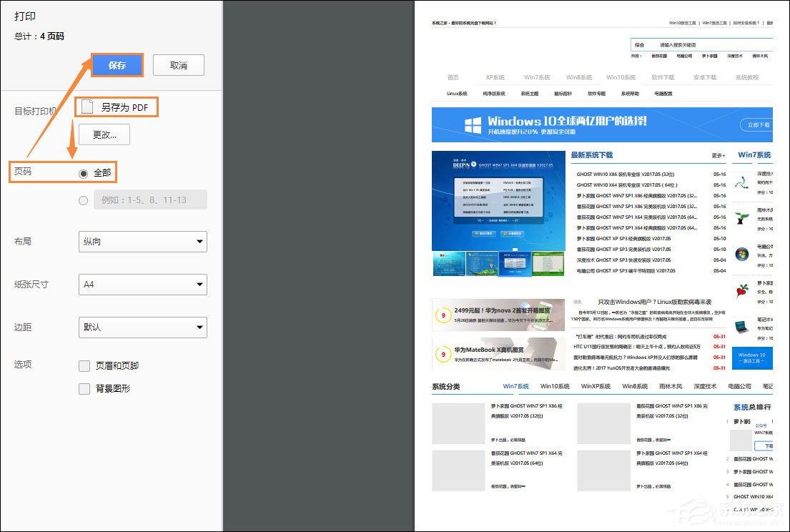Open the 边距 margins dropdown
The width and height of the screenshot is (790, 532).
point(142,328)
